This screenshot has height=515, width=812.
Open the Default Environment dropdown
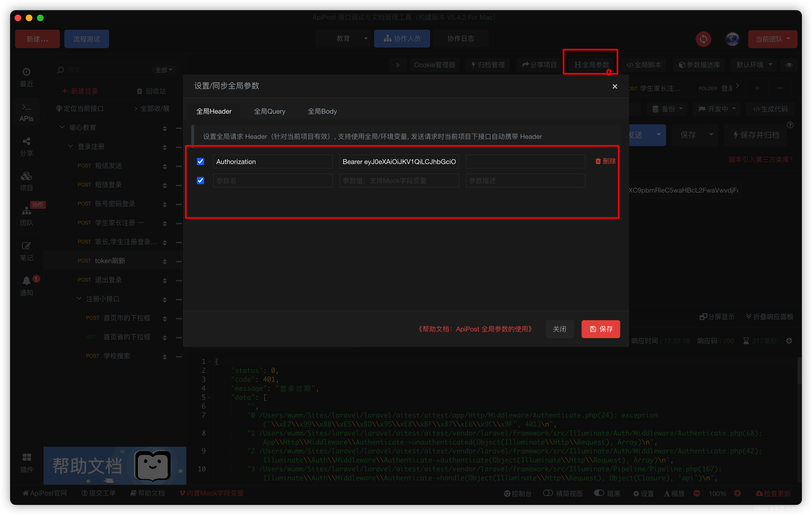(754, 65)
